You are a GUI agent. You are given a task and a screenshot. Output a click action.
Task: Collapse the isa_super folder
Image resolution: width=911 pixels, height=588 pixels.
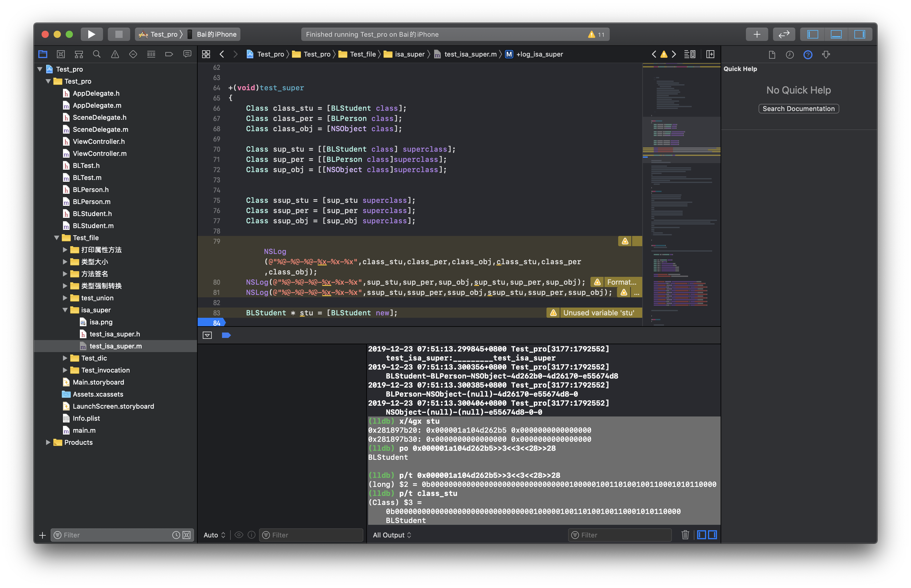point(65,310)
